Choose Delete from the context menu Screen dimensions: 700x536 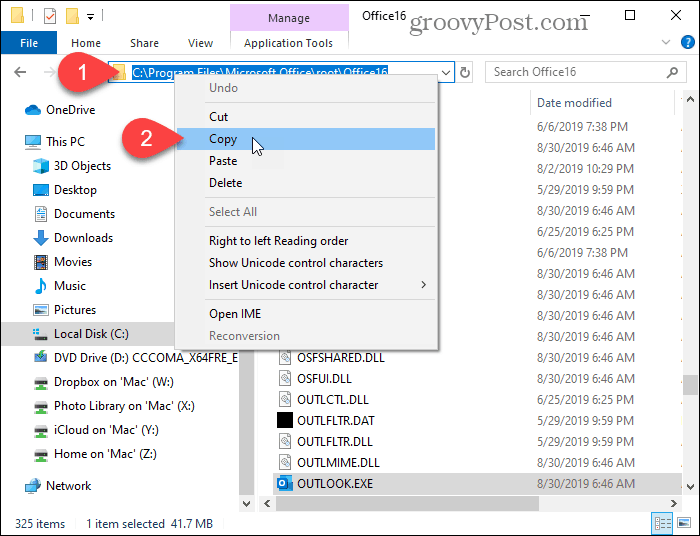[306, 183]
